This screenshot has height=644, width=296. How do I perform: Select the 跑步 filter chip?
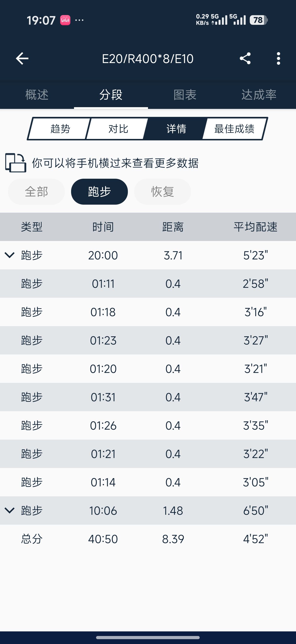coord(99,192)
